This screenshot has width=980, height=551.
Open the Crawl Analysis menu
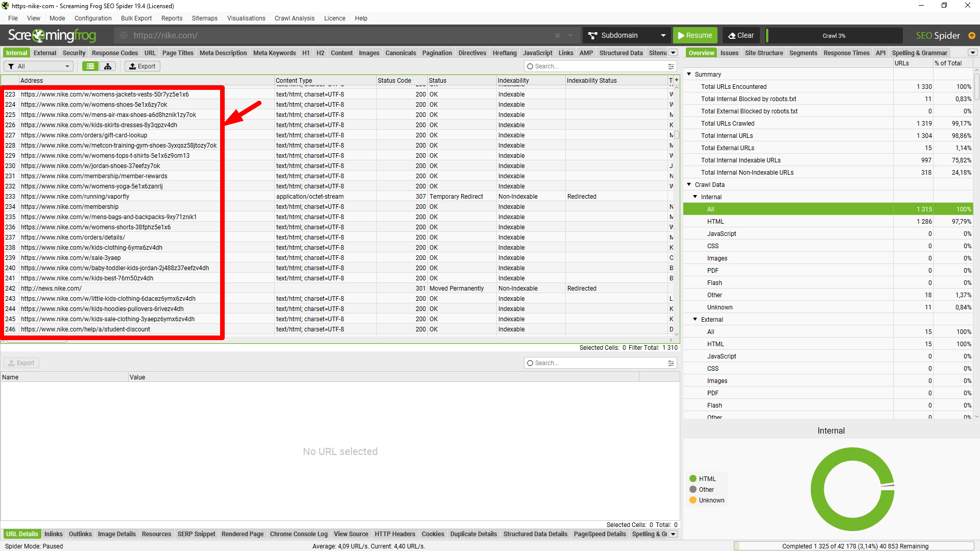[295, 18]
